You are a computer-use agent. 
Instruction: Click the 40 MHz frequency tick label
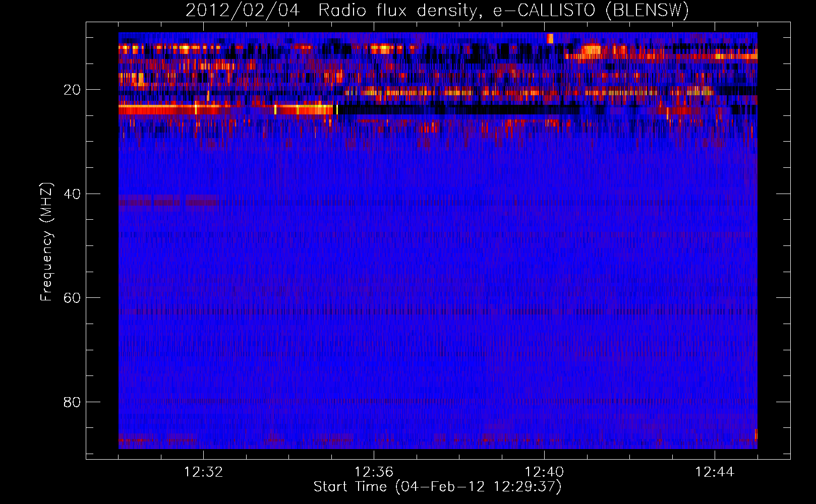[72, 194]
